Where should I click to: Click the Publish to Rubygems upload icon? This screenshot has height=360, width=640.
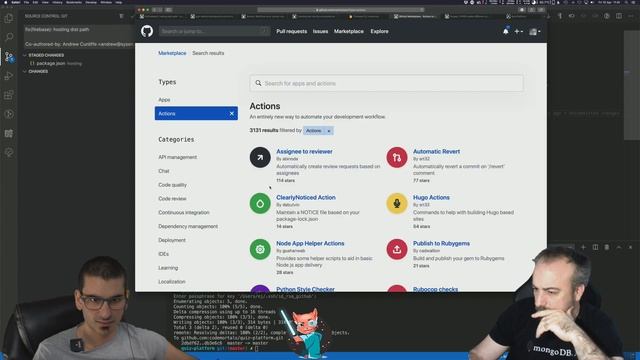pos(397,249)
